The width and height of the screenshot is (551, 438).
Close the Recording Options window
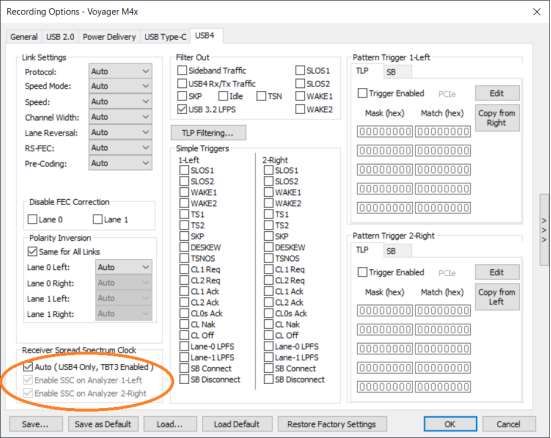(537, 12)
